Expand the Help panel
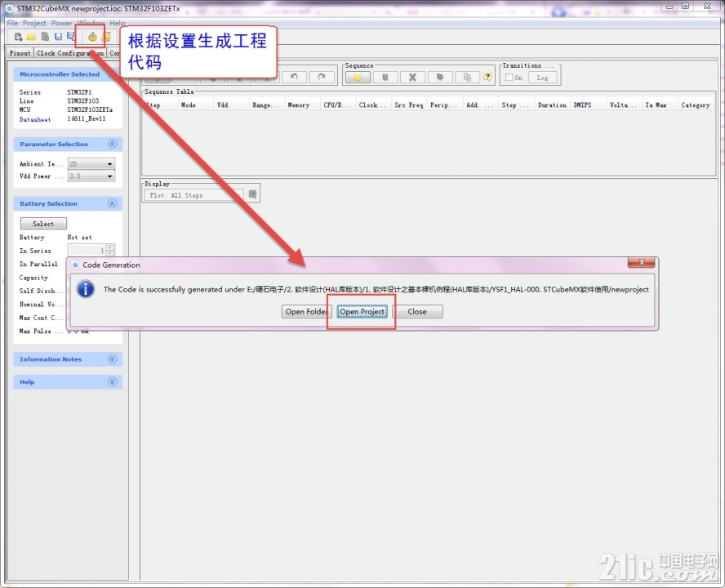The width and height of the screenshot is (725, 588). click(113, 381)
